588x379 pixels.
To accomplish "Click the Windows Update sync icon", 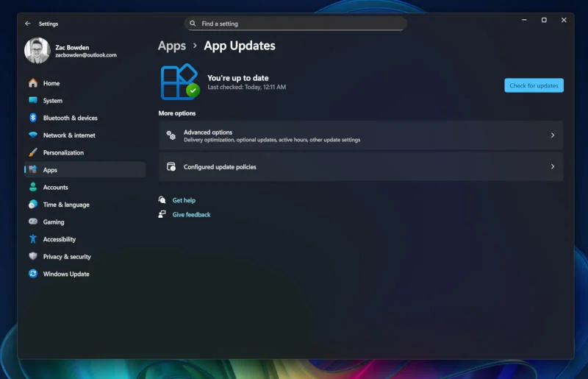I will tap(33, 274).
